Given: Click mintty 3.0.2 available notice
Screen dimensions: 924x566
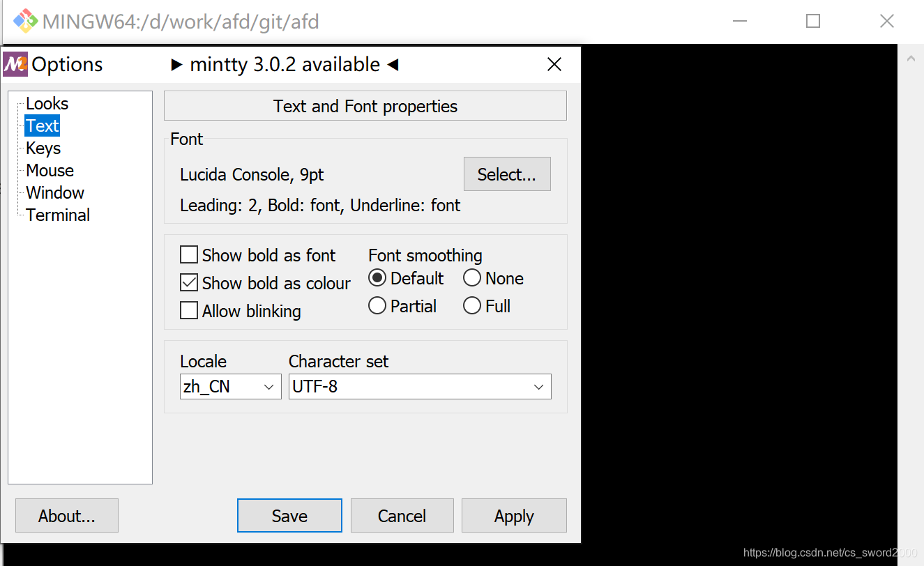Looking at the screenshot, I should (x=285, y=65).
